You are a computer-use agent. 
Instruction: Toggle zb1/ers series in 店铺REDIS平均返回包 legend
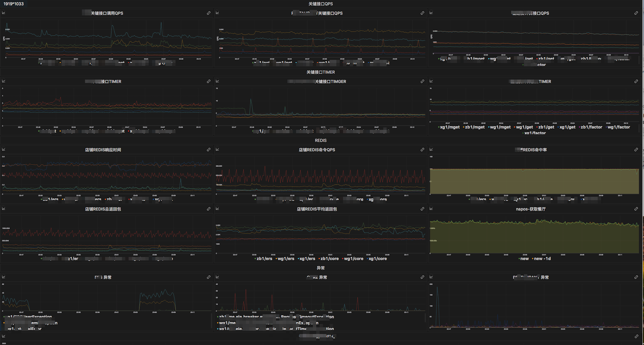point(264,259)
